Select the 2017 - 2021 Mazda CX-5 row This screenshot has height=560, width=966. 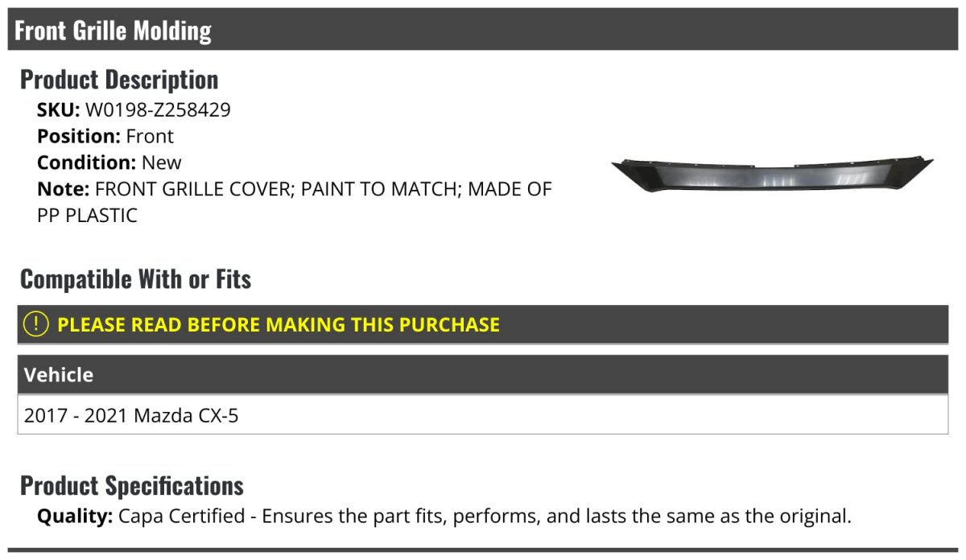[x=483, y=415]
